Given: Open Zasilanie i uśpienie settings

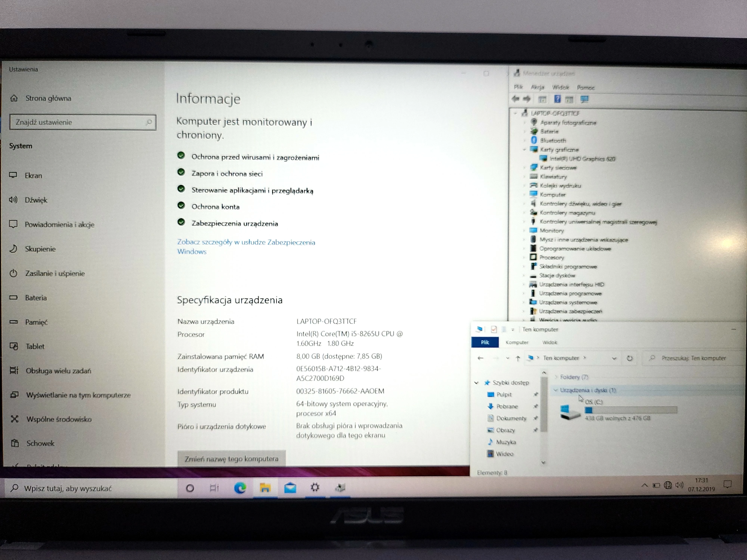Looking at the screenshot, I should (x=47, y=273).
